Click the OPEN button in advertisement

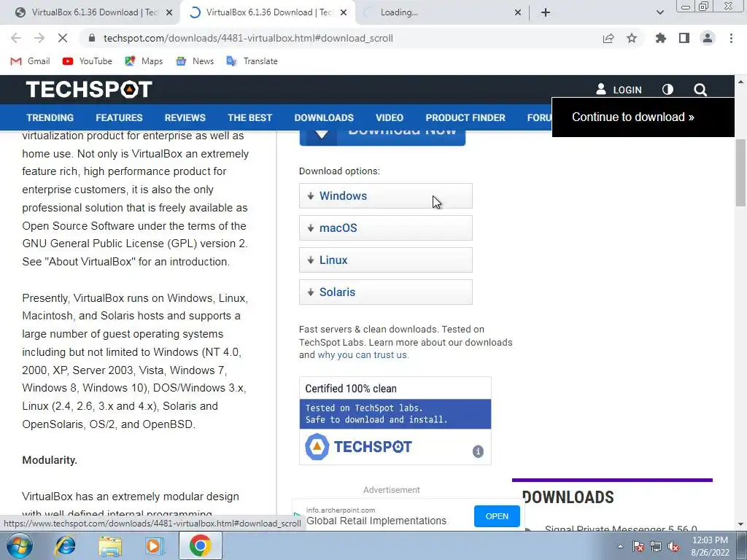pos(497,516)
